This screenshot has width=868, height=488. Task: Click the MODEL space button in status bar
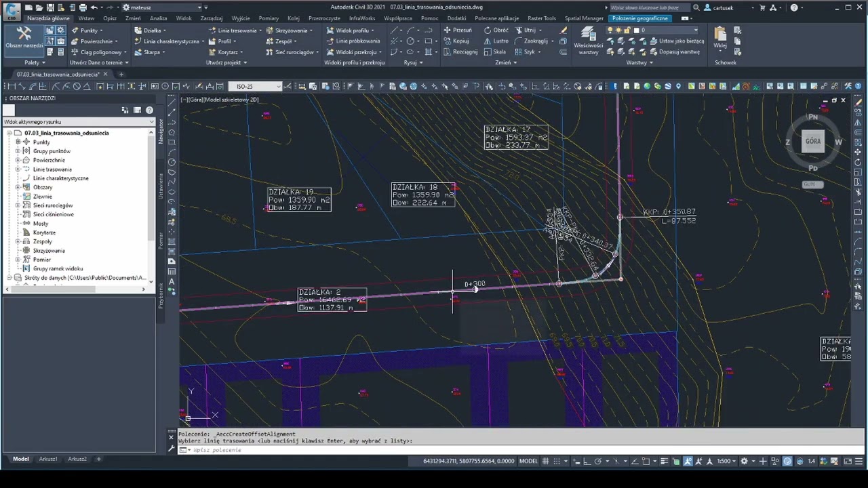coord(528,461)
